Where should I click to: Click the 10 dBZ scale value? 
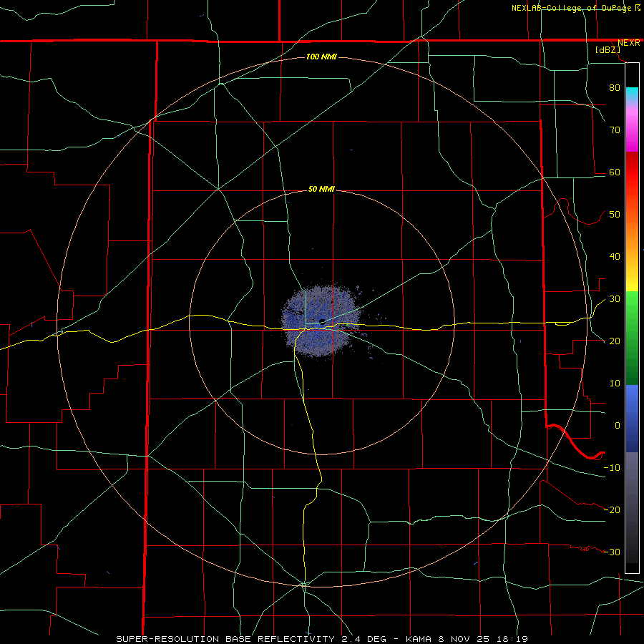coord(615,384)
